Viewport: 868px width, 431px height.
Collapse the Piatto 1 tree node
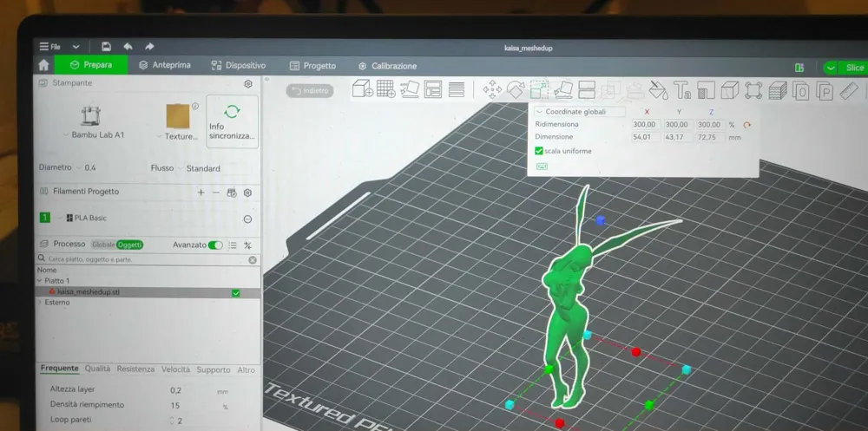pos(39,281)
